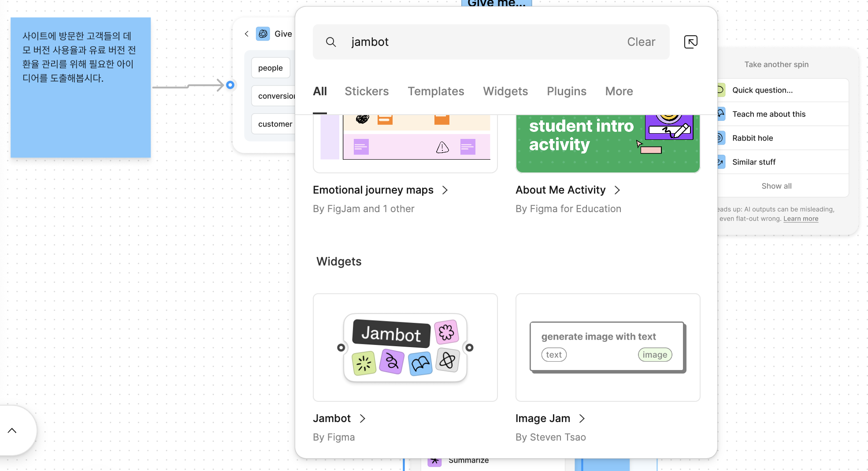Image resolution: width=868 pixels, height=471 pixels.
Task: Open the Image Jam details chevron
Action: [x=582, y=419]
